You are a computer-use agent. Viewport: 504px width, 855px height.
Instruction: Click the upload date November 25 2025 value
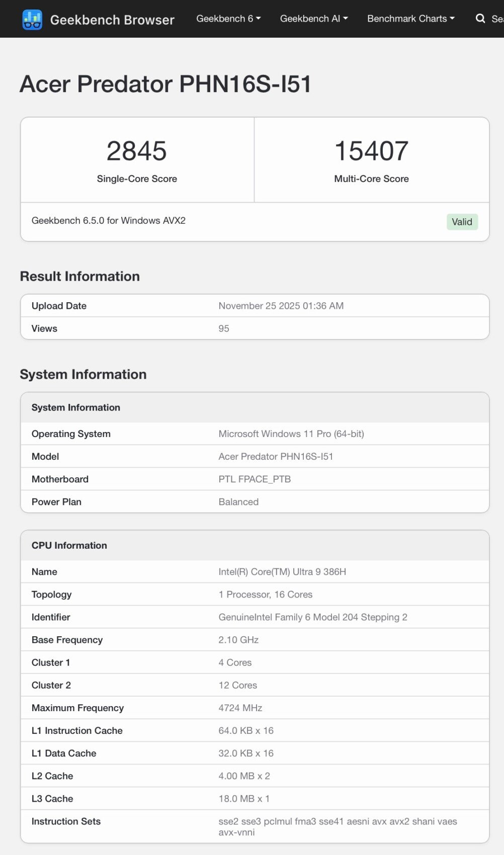tap(281, 306)
